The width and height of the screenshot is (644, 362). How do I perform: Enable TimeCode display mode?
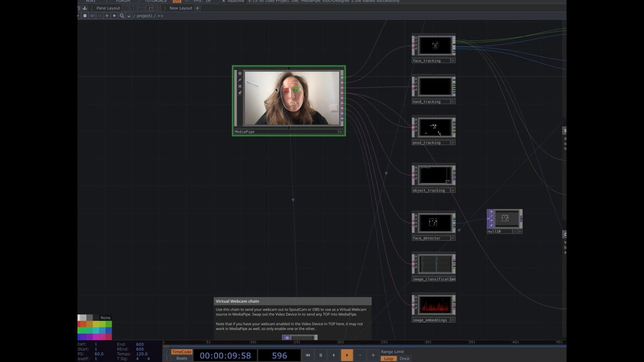coord(181,352)
